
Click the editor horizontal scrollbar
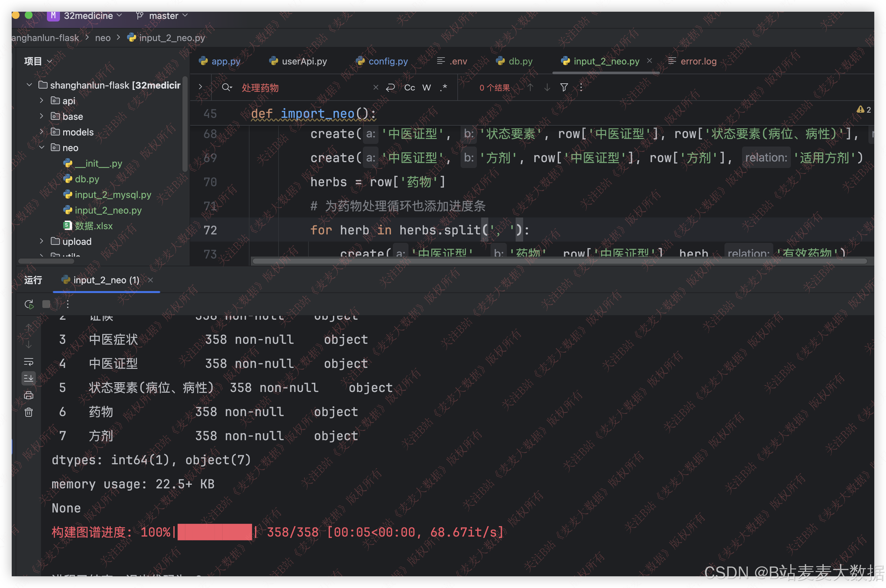point(559,261)
